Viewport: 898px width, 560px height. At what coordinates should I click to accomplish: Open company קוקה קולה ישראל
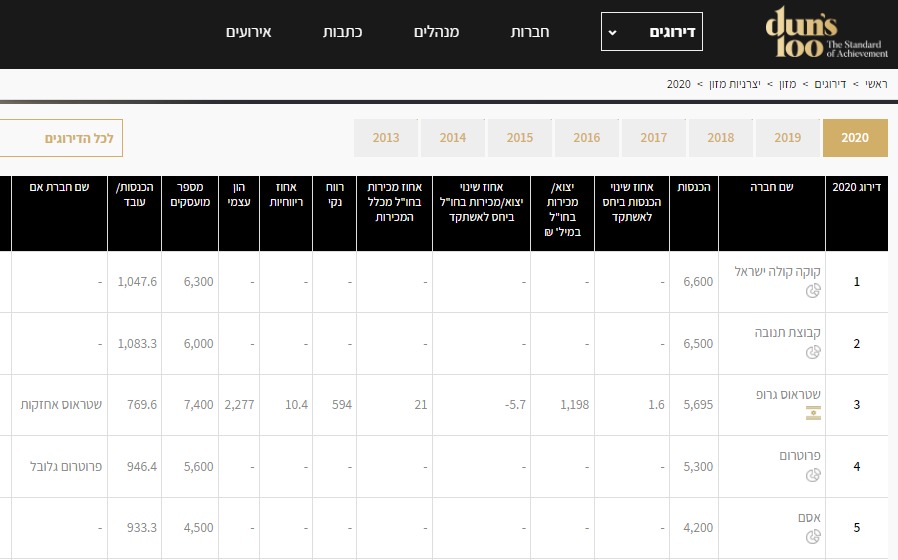tap(778, 271)
